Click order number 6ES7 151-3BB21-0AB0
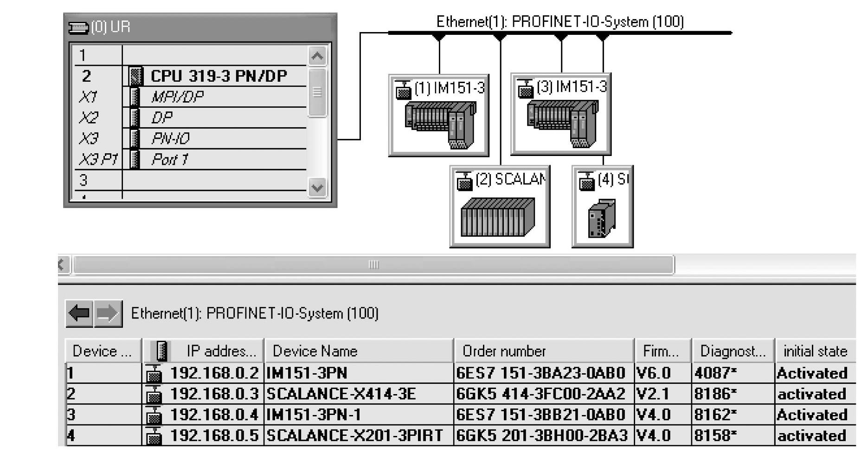 click(x=544, y=415)
